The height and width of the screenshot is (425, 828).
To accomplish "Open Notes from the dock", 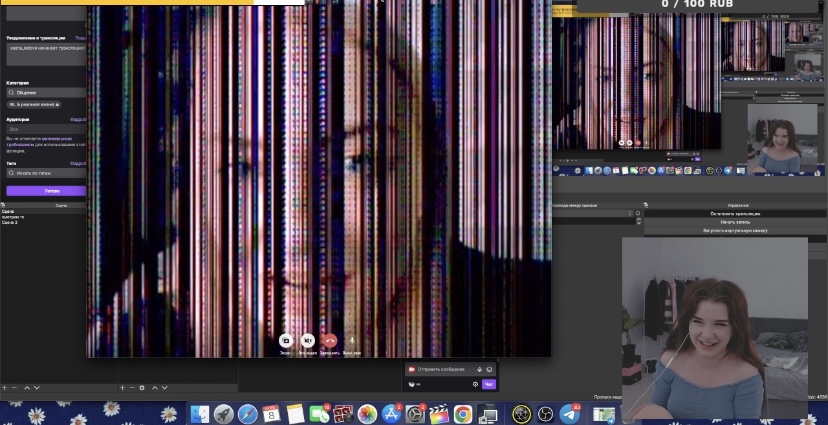I will coord(295,414).
